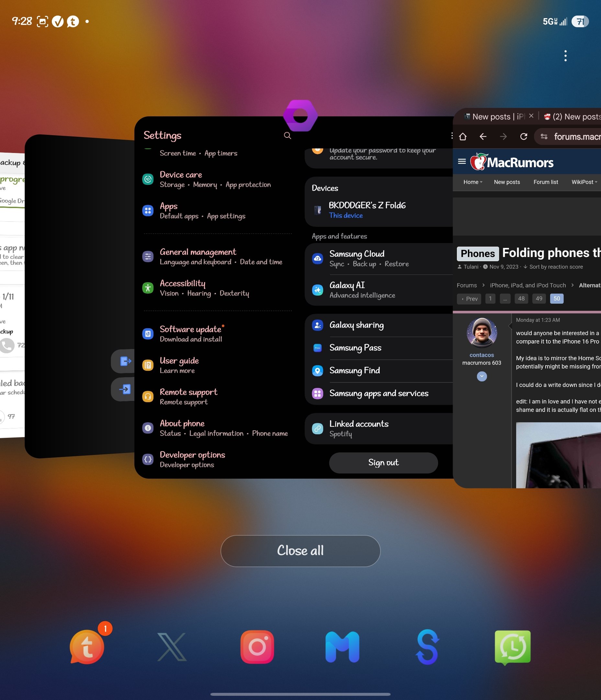Tap the contacos avatar image
Viewport: 601px width, 700px height.
(482, 333)
